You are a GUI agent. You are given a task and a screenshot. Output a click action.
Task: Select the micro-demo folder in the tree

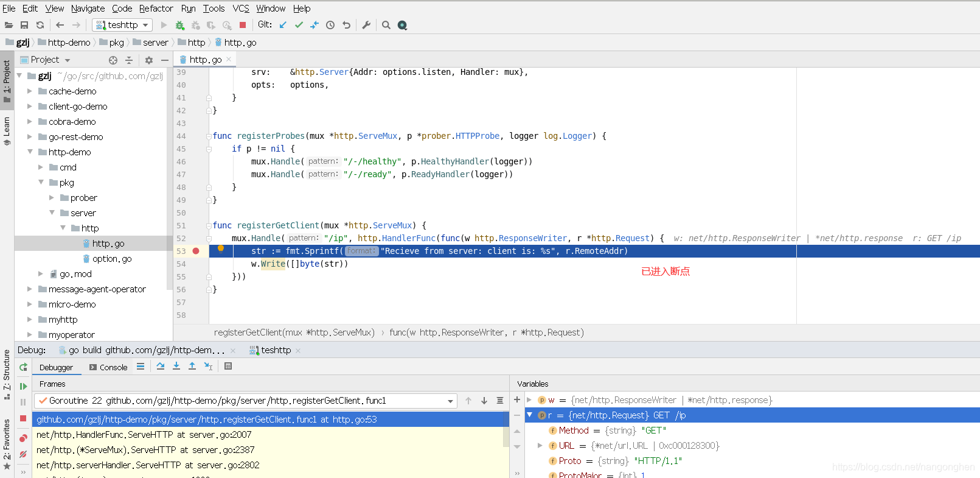click(x=72, y=304)
